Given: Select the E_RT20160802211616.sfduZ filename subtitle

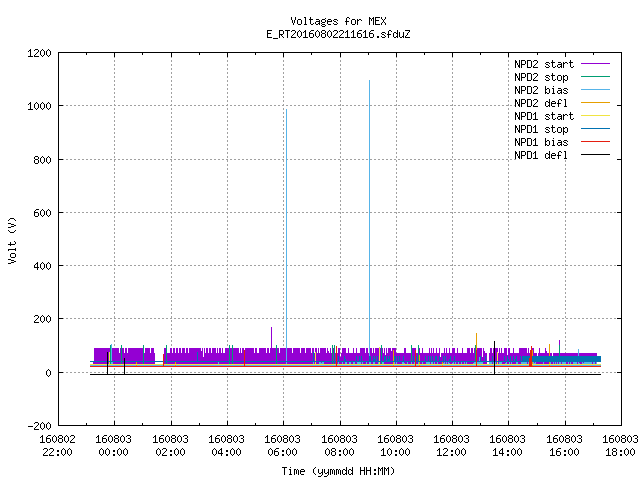Looking at the screenshot, I should tap(338, 34).
